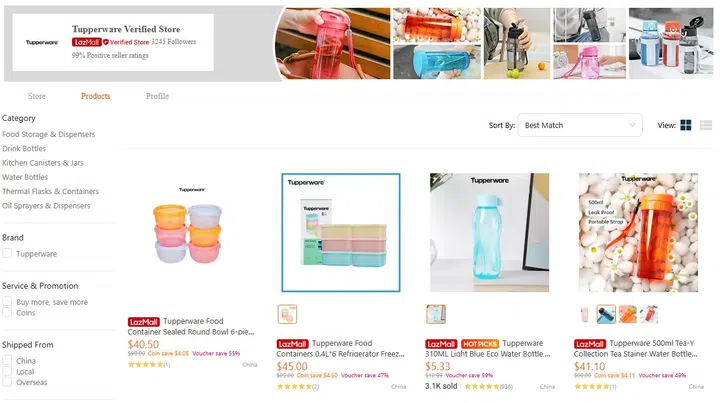Open the Sort By Best Match dropdown
Viewport: 720px width, 403px height.
(580, 125)
